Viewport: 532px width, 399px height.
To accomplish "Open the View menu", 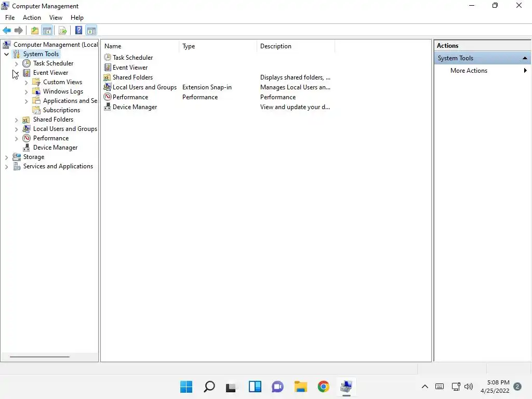I will coord(56,18).
